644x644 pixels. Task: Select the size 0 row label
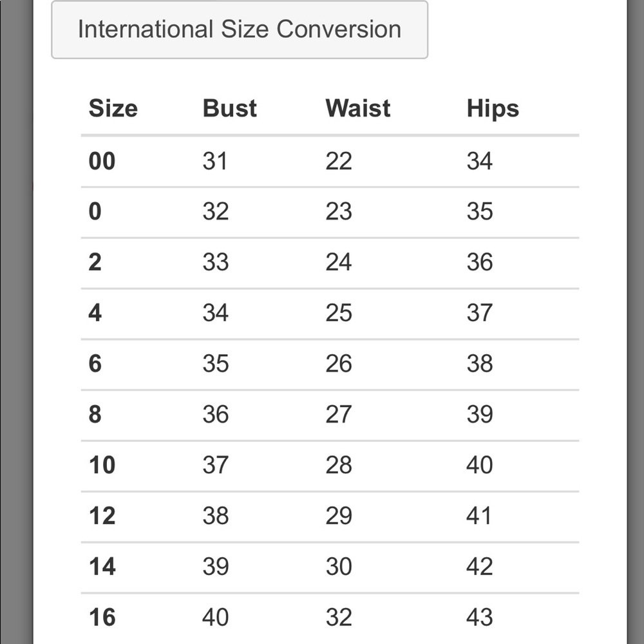[x=95, y=211]
